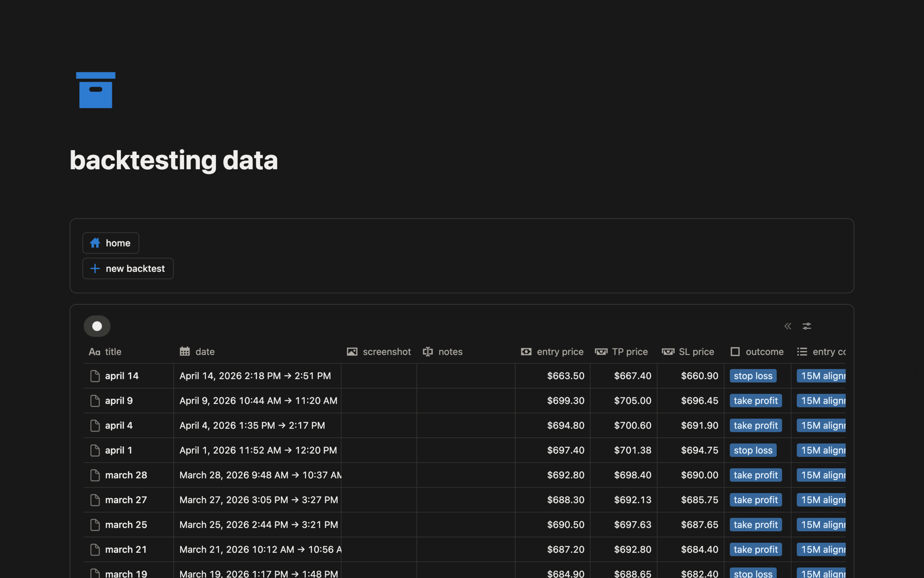Open the title column header menu
The height and width of the screenshot is (578, 924).
click(x=129, y=352)
